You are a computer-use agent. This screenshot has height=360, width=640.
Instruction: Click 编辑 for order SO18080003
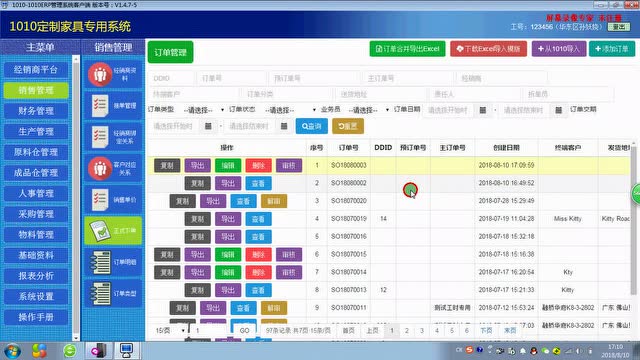tap(228, 165)
